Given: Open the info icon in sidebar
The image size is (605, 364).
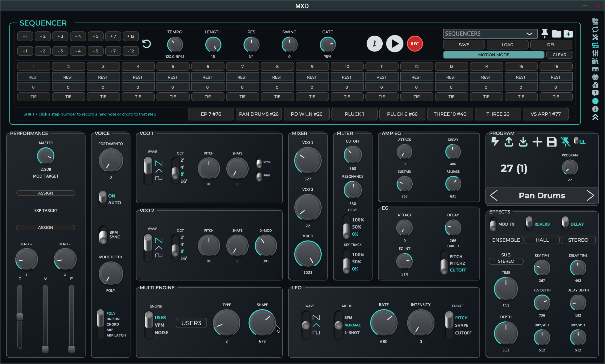Looking at the screenshot, I should 595,109.
